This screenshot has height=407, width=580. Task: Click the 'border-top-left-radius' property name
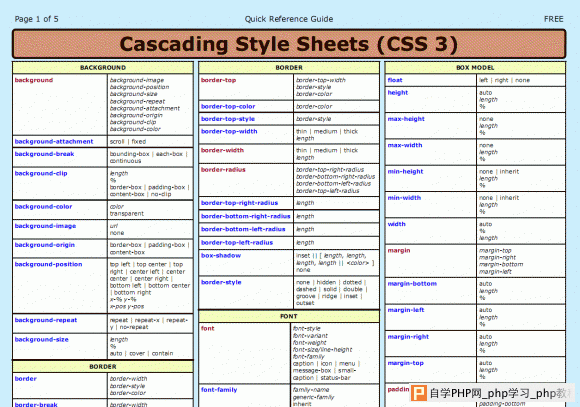(237, 243)
